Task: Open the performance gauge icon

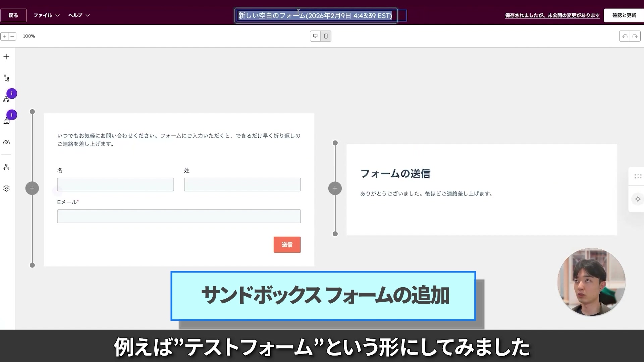Action: click(6, 142)
